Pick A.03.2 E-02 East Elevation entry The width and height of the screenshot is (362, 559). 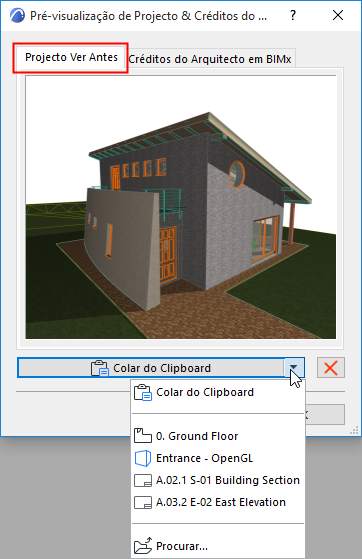pyautogui.click(x=218, y=502)
